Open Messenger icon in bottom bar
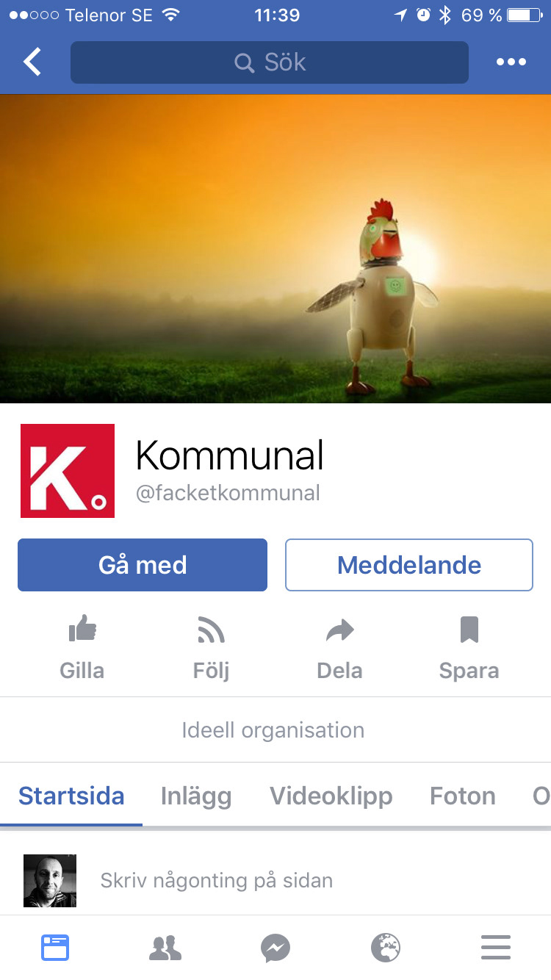 (275, 948)
